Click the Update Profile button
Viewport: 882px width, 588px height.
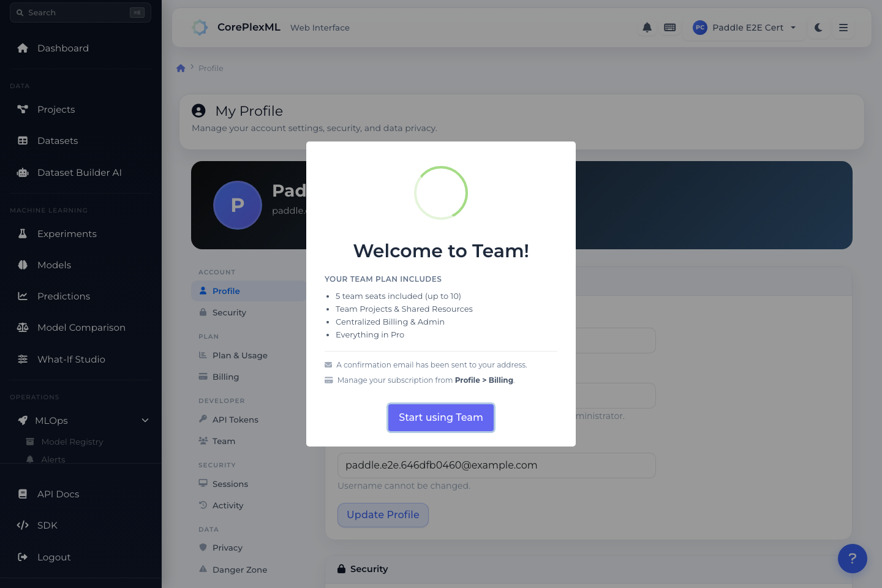(383, 515)
